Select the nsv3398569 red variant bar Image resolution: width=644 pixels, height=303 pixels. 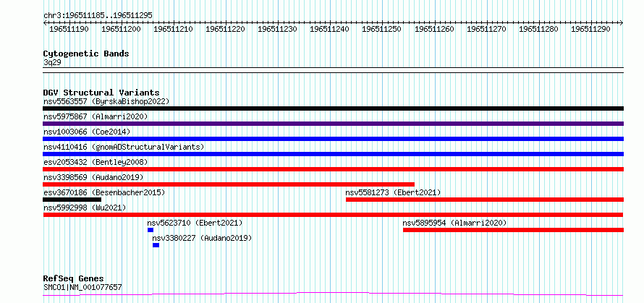(x=229, y=184)
